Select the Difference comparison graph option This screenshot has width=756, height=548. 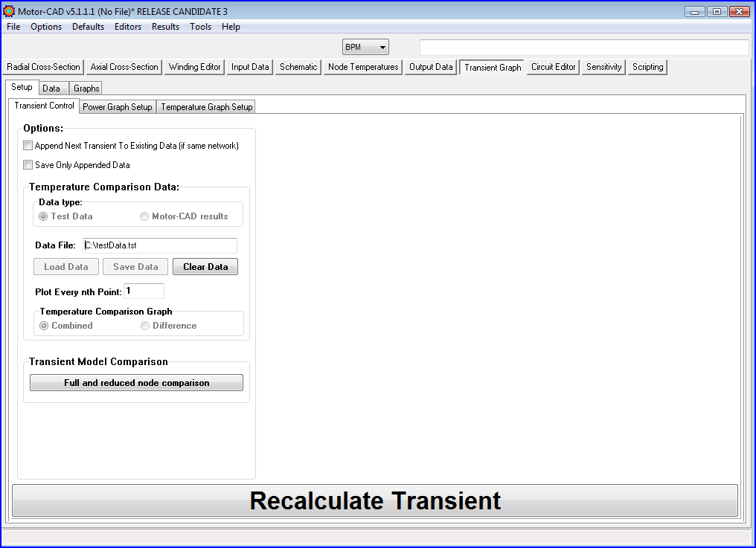(x=144, y=326)
